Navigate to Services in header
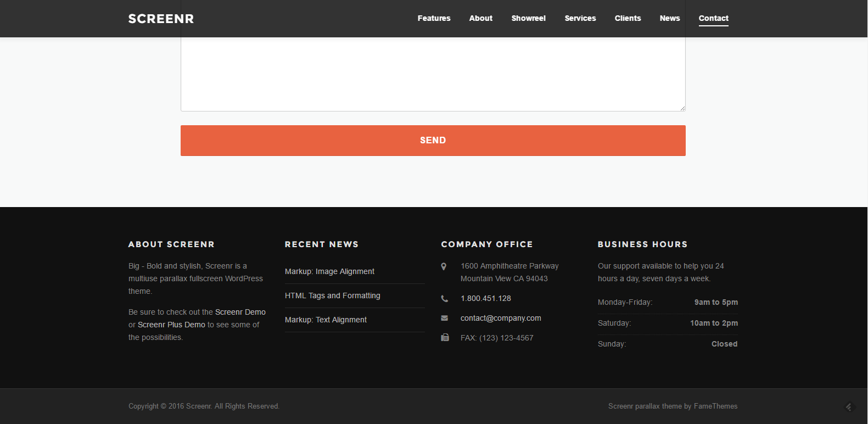Screen dimensions: 868x424 tap(580, 18)
